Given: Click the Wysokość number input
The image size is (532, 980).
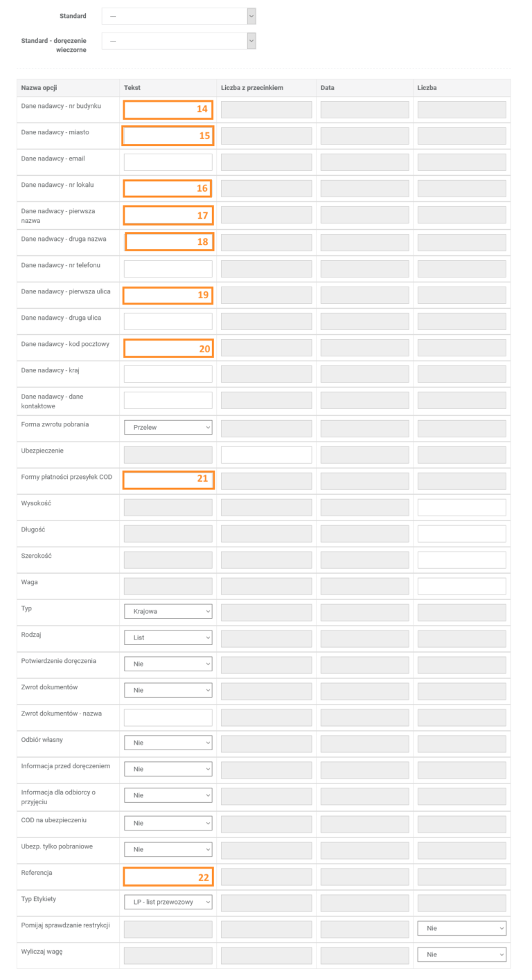Looking at the screenshot, I should point(461,507).
